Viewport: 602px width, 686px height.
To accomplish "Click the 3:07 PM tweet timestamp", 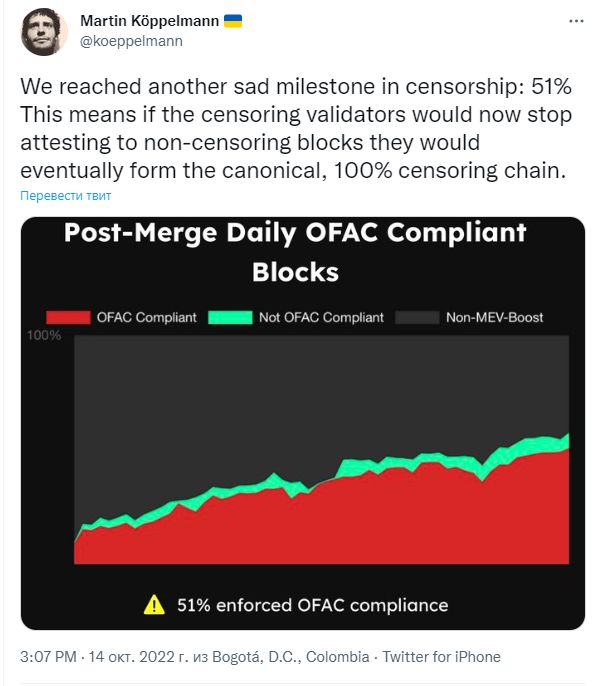I will [48, 657].
